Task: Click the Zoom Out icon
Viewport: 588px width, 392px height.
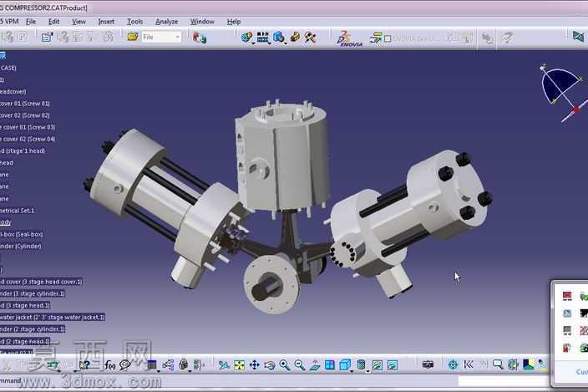Action: (300, 364)
